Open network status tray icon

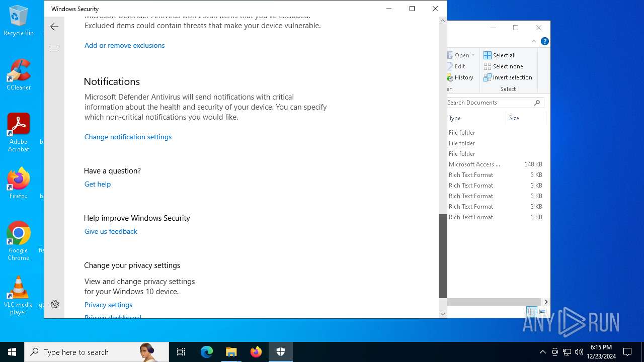(x=567, y=352)
